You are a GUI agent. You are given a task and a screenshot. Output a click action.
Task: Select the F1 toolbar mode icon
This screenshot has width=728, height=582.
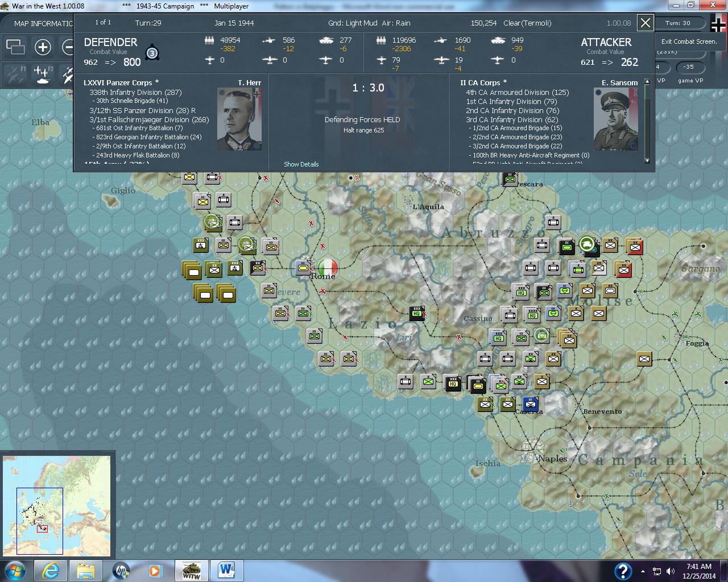coord(15,74)
